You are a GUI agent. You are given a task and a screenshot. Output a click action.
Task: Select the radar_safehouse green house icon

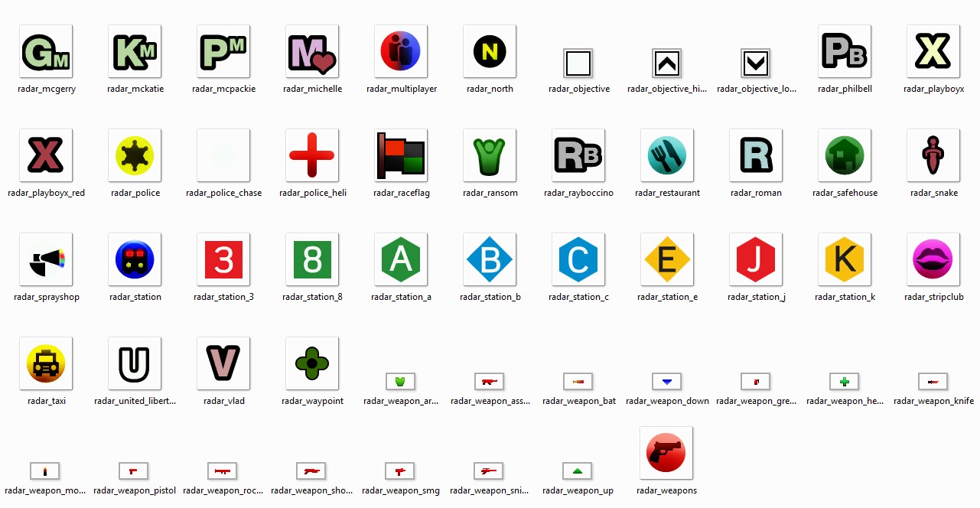coord(845,155)
